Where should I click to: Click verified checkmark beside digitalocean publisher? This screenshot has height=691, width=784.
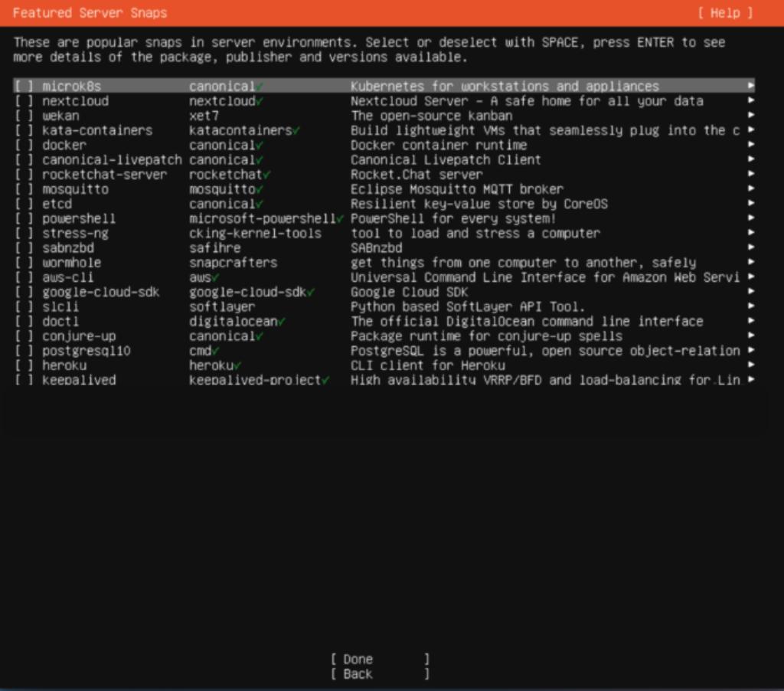(282, 322)
